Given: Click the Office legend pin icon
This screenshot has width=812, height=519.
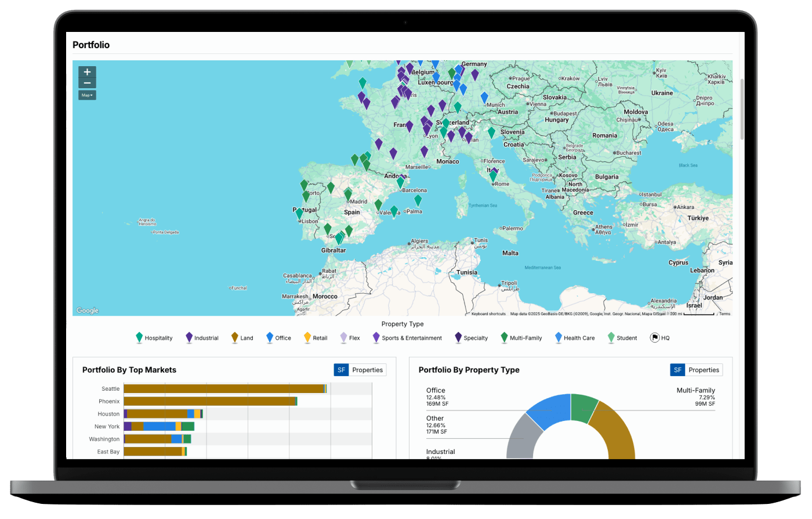Looking at the screenshot, I should pyautogui.click(x=270, y=337).
